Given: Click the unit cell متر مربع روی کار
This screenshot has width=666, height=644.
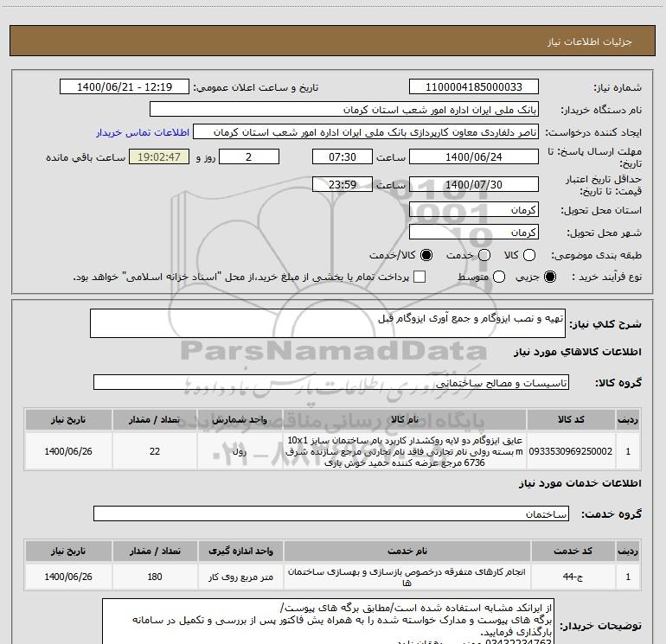Looking at the screenshot, I should click(240, 577).
